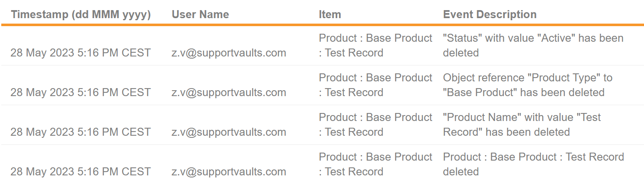Click the Timestamp (dd MMM yyyy) column header
This screenshot has height=180, width=644.
[80, 15]
